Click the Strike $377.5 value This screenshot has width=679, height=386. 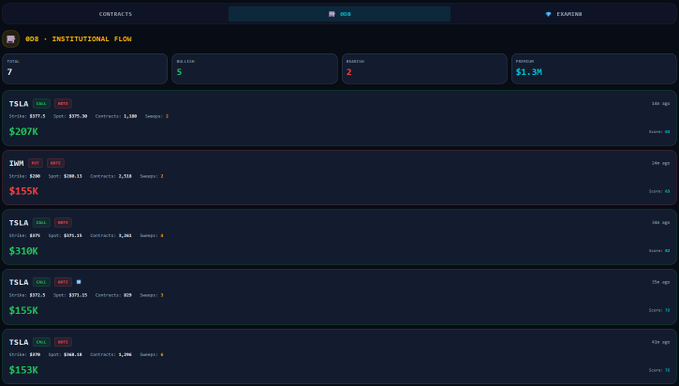point(37,116)
